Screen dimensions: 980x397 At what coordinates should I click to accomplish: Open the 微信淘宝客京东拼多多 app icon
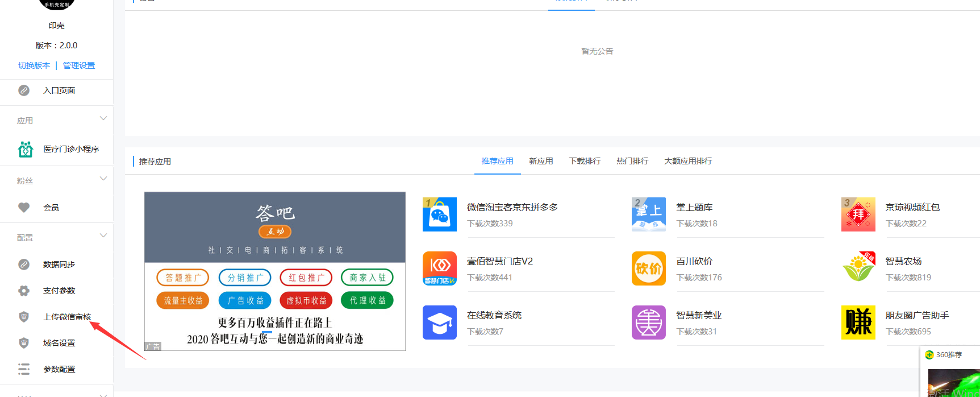(440, 214)
